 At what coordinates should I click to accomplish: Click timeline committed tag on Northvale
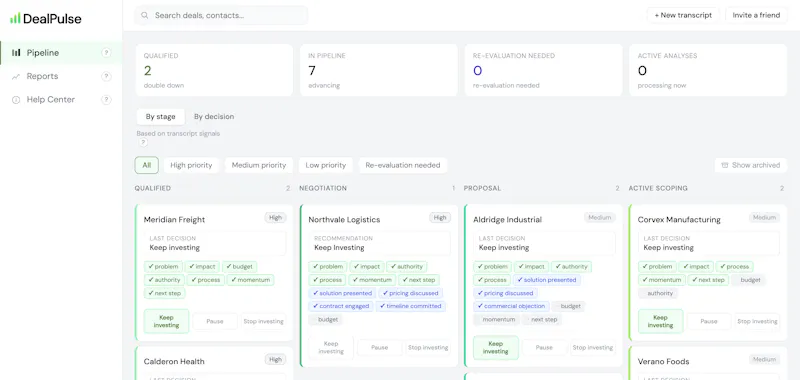tap(411, 307)
